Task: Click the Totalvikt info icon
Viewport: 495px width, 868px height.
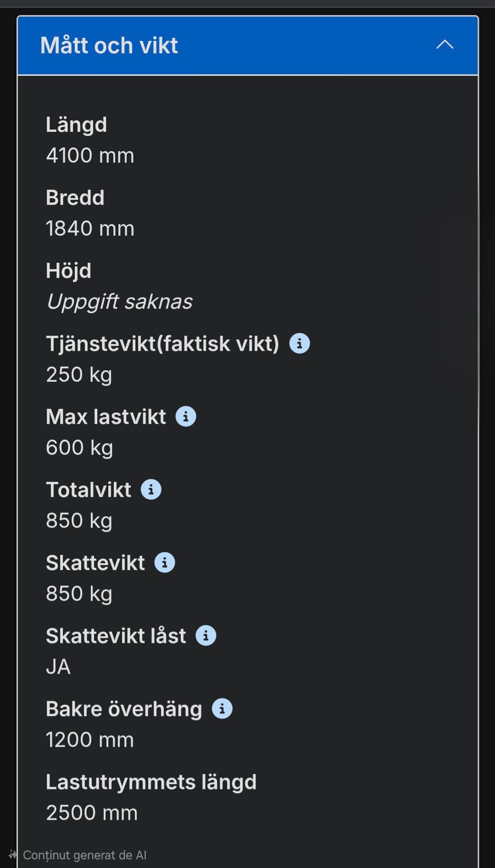Action: tap(151, 489)
